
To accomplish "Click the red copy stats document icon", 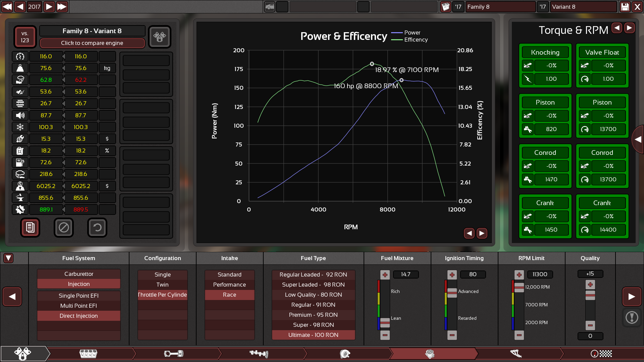I will 30,228.
